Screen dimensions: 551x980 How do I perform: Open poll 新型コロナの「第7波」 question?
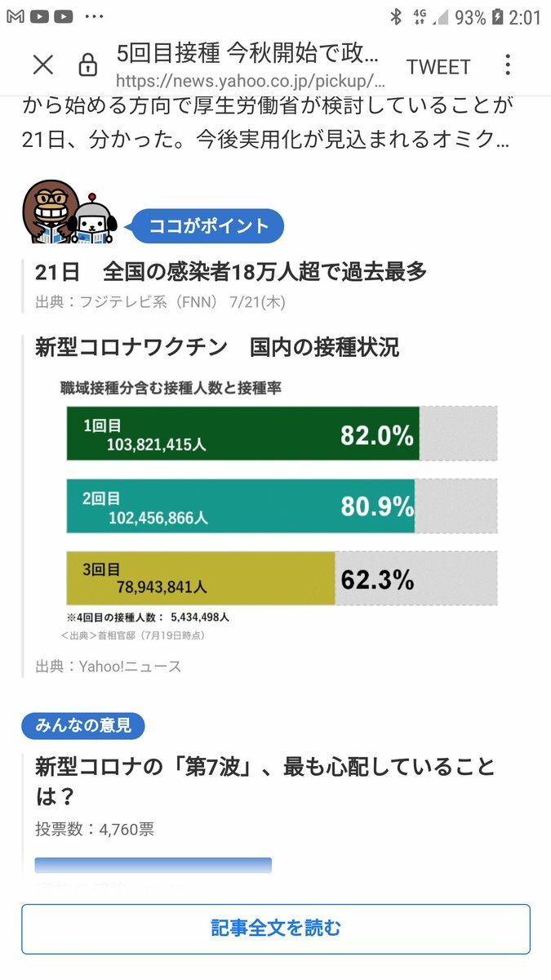click(265, 780)
